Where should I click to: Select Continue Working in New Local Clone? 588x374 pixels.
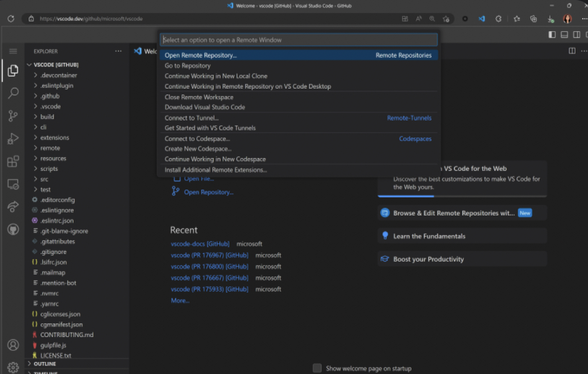click(299, 76)
